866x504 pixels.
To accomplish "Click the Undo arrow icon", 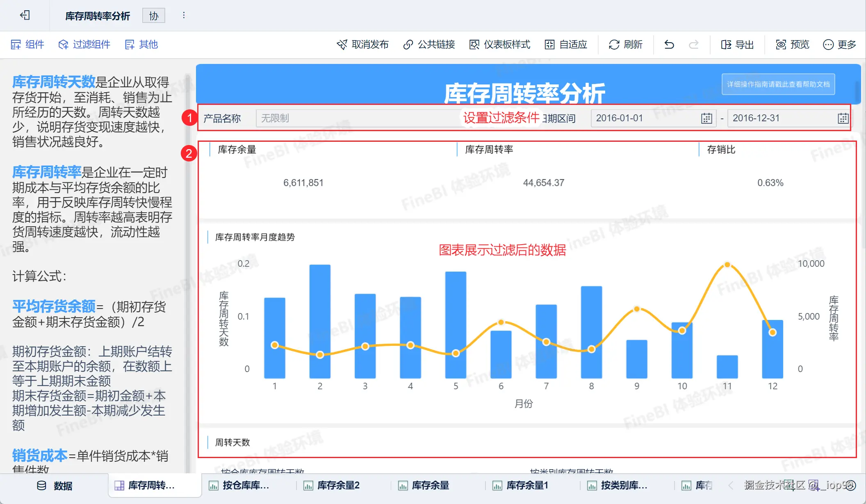I will [x=669, y=44].
